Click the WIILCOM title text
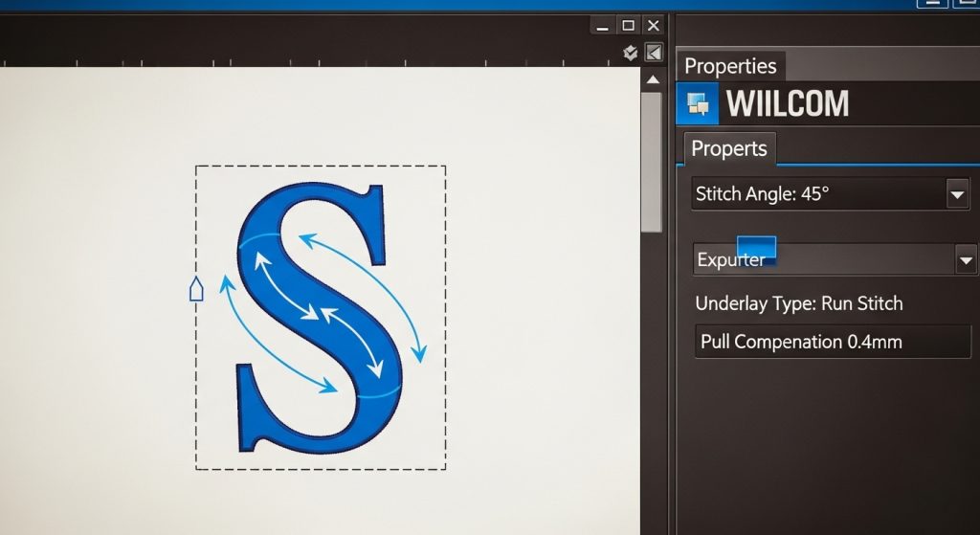 tap(788, 103)
